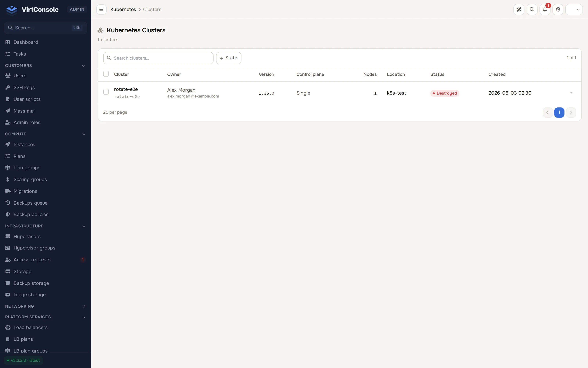
Task: Open Access requests in the sidebar
Action: pyautogui.click(x=45, y=260)
